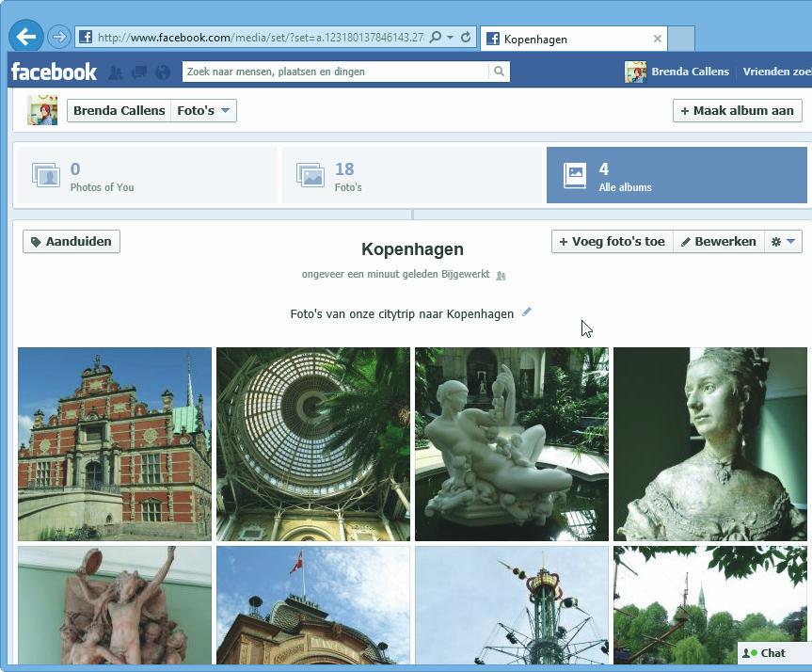
Task: Click the album audience friends icon
Action: [x=501, y=276]
